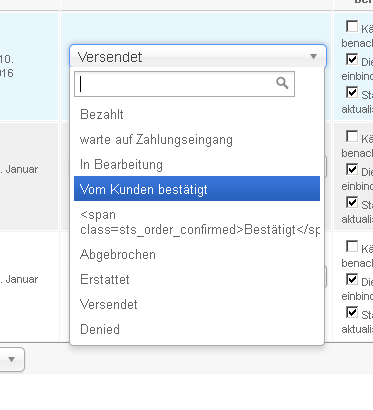Check third row's unchecked top checkbox
Screen dimensions: 373x410
point(352,246)
